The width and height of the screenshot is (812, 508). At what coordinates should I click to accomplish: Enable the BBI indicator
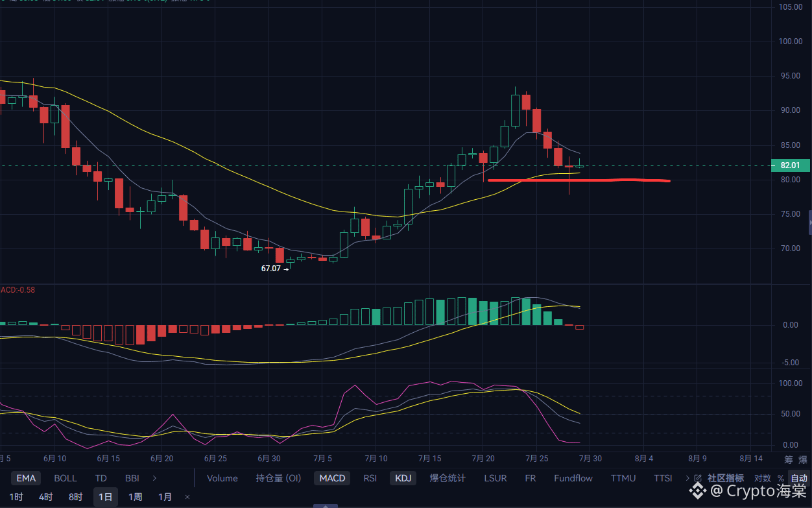[x=132, y=478]
